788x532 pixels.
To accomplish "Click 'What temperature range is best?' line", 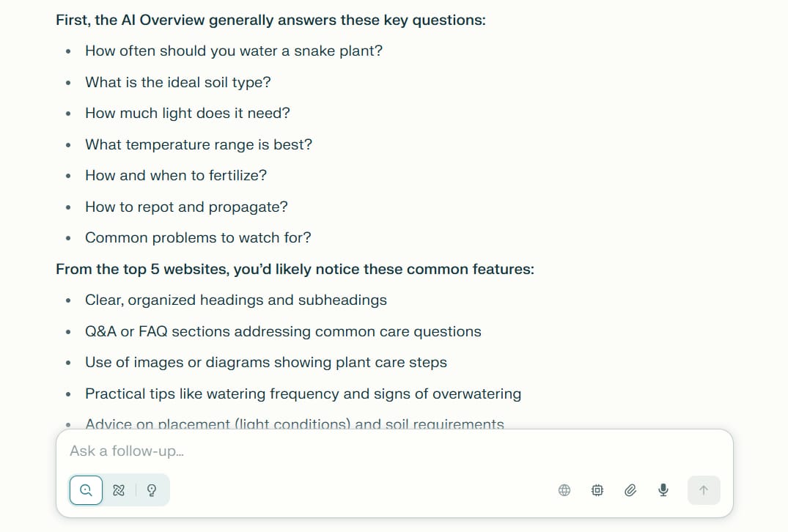I will pos(199,144).
